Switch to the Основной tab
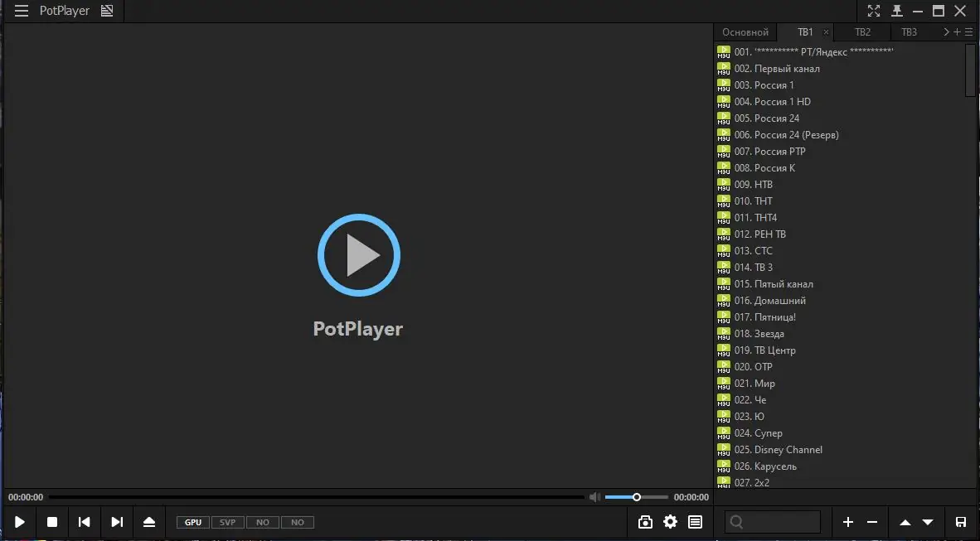 745,31
